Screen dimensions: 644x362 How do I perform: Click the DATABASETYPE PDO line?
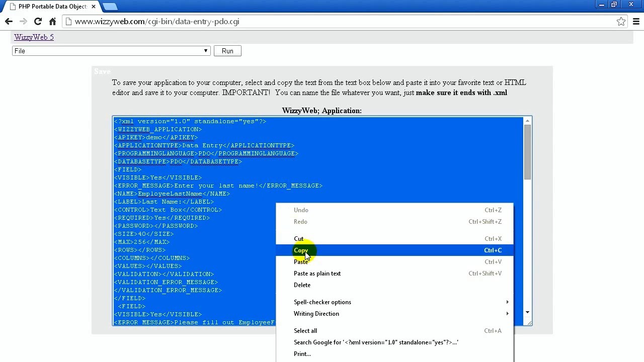point(178,161)
